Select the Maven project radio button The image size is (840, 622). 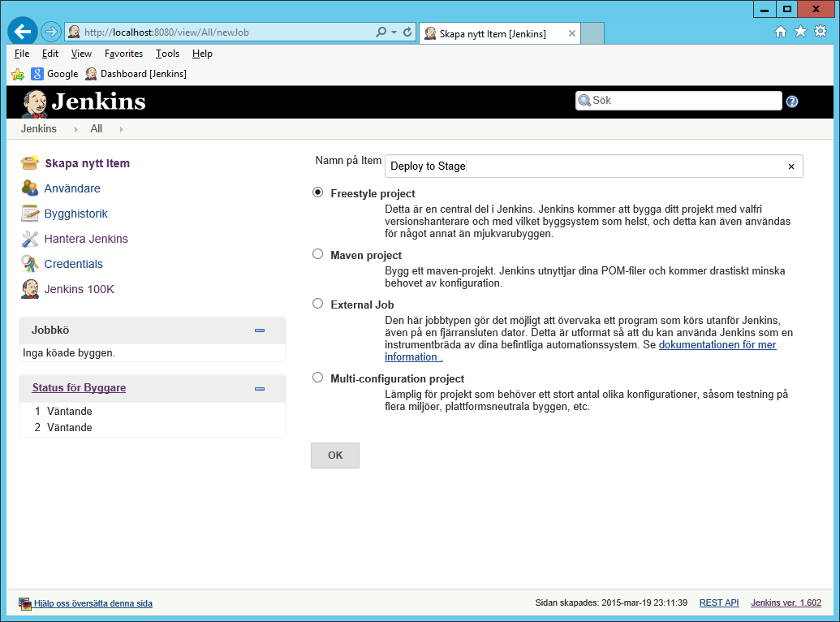pyautogui.click(x=317, y=253)
